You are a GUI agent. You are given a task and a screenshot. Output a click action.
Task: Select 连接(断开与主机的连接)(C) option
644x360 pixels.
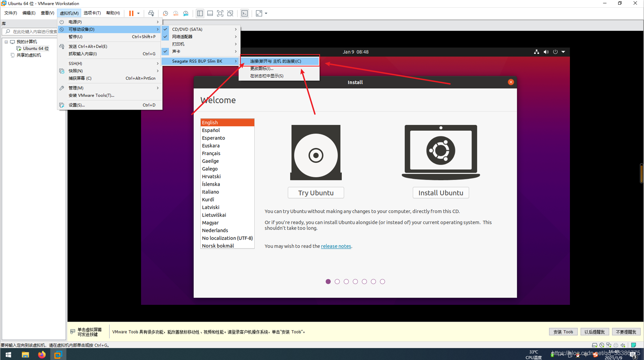point(279,61)
